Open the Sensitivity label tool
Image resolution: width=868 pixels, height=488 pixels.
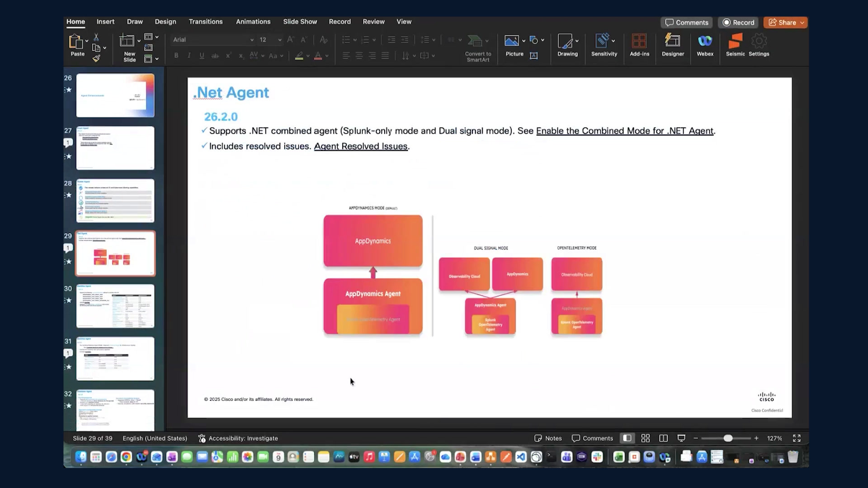604,45
